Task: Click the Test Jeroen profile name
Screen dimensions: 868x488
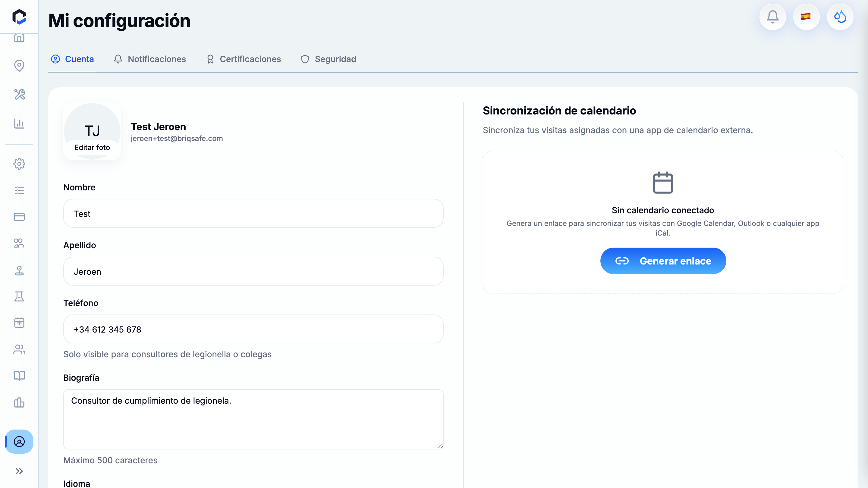Action: [x=158, y=127]
